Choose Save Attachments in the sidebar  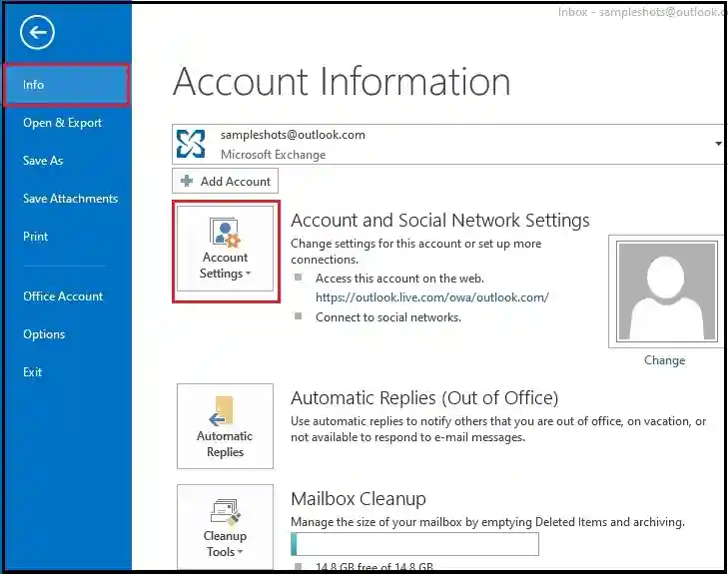pyautogui.click(x=70, y=199)
